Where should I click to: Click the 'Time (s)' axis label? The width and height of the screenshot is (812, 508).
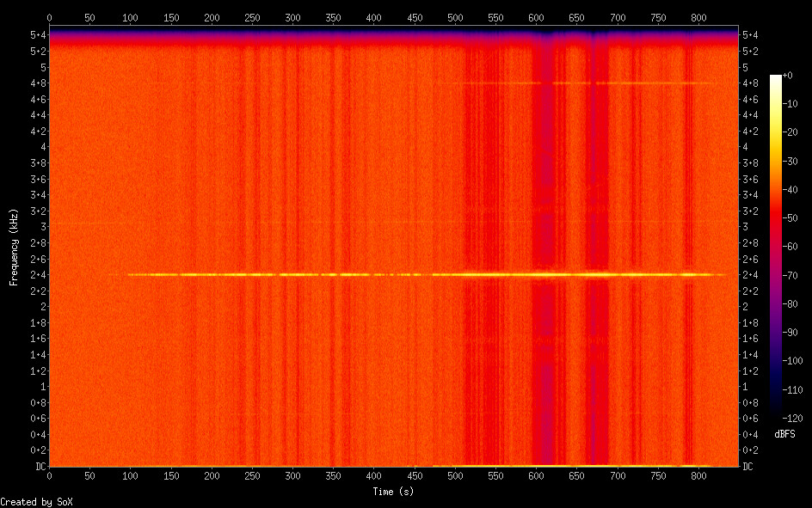[394, 491]
